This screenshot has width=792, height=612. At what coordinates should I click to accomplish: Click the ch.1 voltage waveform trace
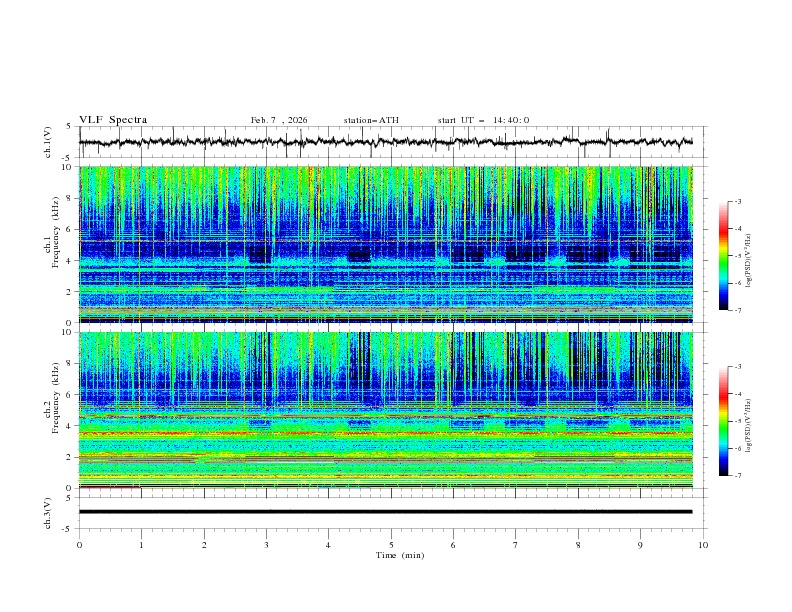pyautogui.click(x=386, y=142)
